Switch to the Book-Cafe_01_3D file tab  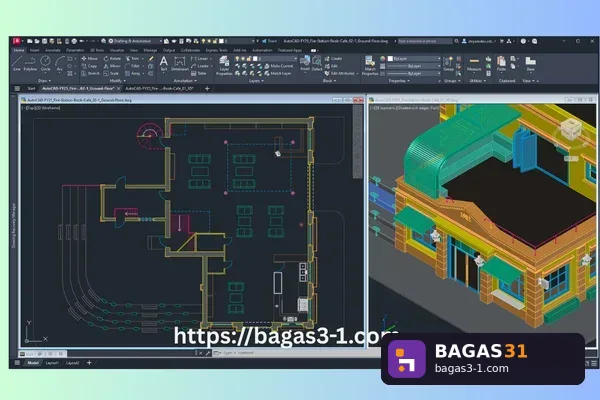click(x=160, y=88)
